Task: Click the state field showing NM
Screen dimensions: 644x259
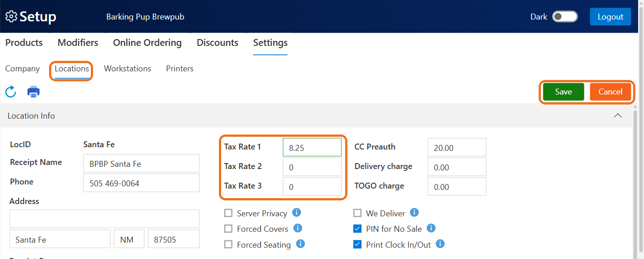Action: coord(129,239)
